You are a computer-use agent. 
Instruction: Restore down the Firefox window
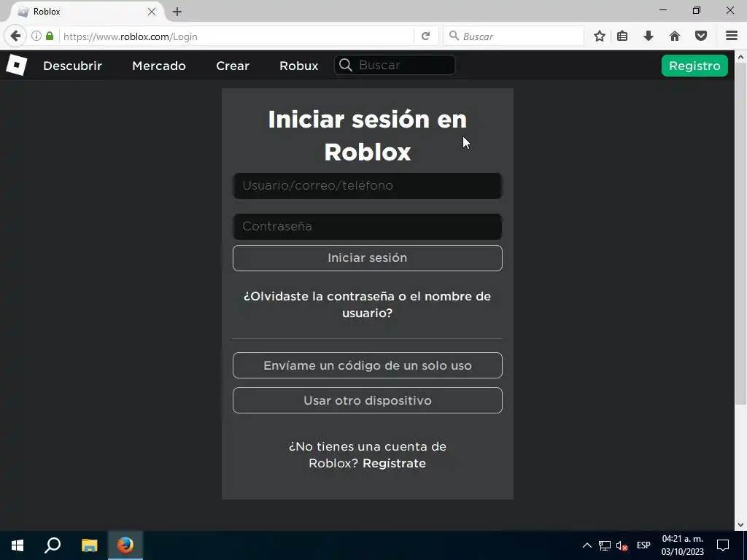[x=697, y=10]
